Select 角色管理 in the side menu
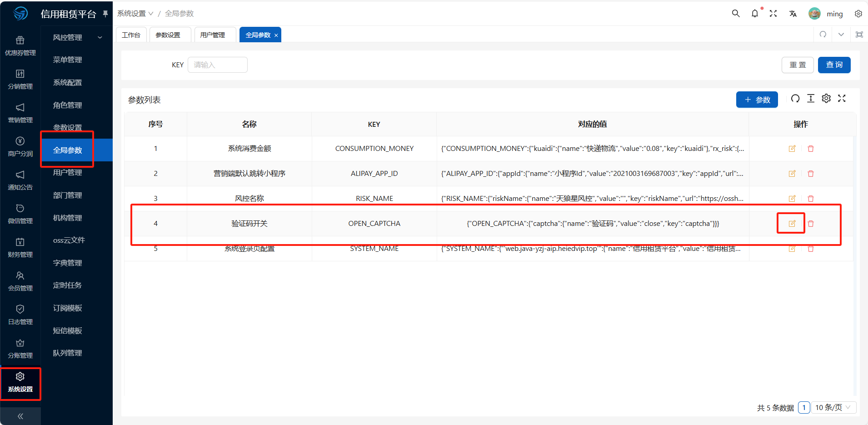This screenshot has width=868, height=425. (x=68, y=105)
